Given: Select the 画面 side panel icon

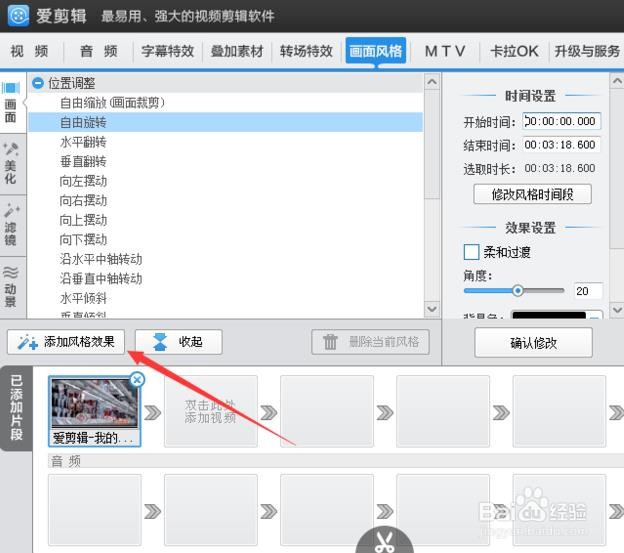Looking at the screenshot, I should [x=11, y=102].
